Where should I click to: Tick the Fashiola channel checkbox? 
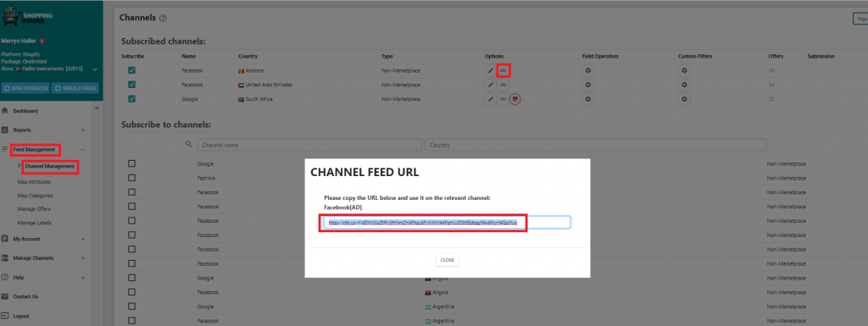131,178
